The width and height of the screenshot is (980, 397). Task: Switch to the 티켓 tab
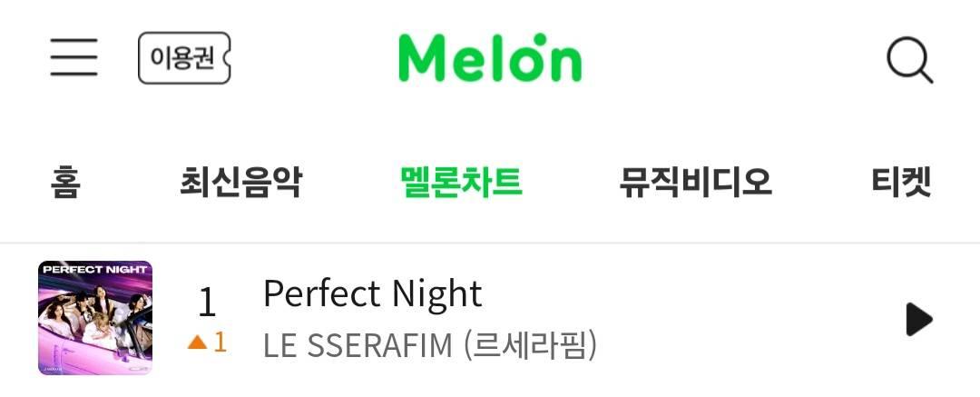tap(901, 183)
